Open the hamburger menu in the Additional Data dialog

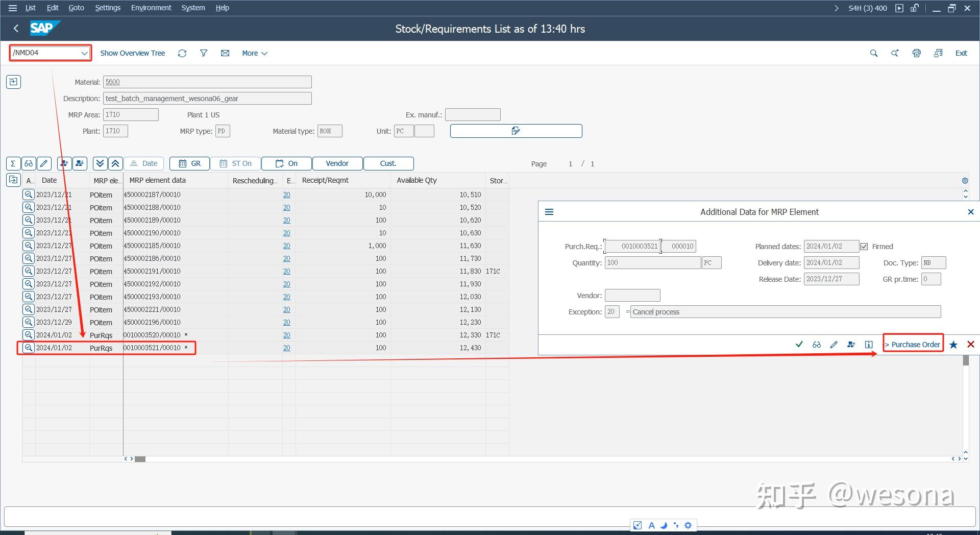(549, 212)
